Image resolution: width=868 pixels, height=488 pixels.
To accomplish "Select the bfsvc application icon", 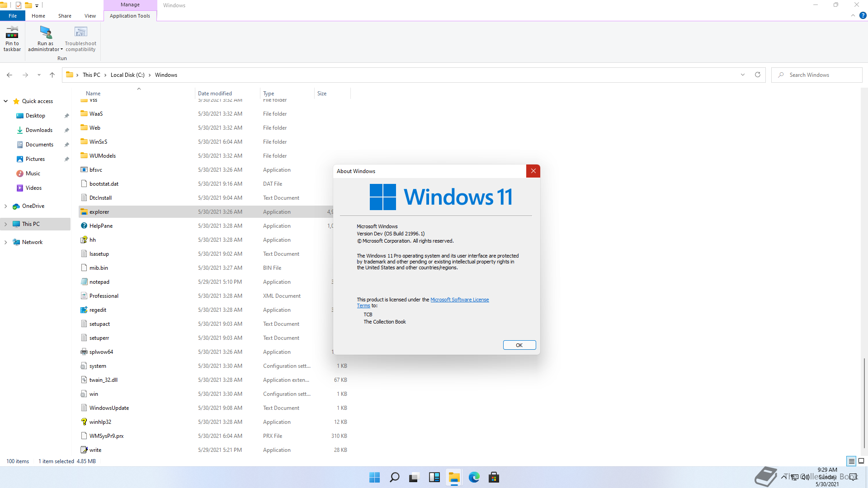I will pos(84,169).
